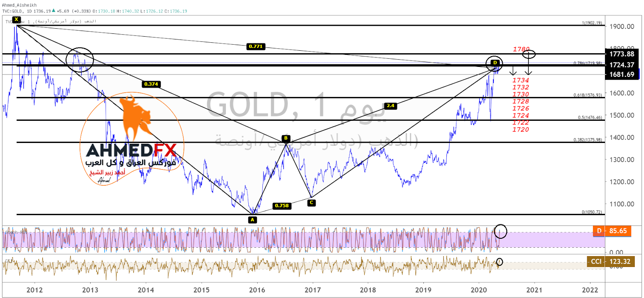This screenshot has width=644, height=298.
Task: Click the 0.5(1476.46) Fibonacci label
Action: (590, 118)
